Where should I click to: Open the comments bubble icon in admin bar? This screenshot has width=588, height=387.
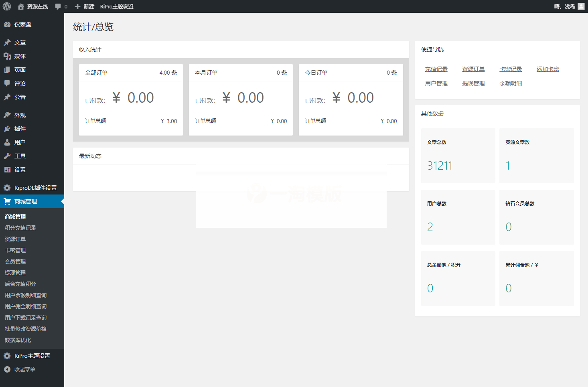point(58,6)
